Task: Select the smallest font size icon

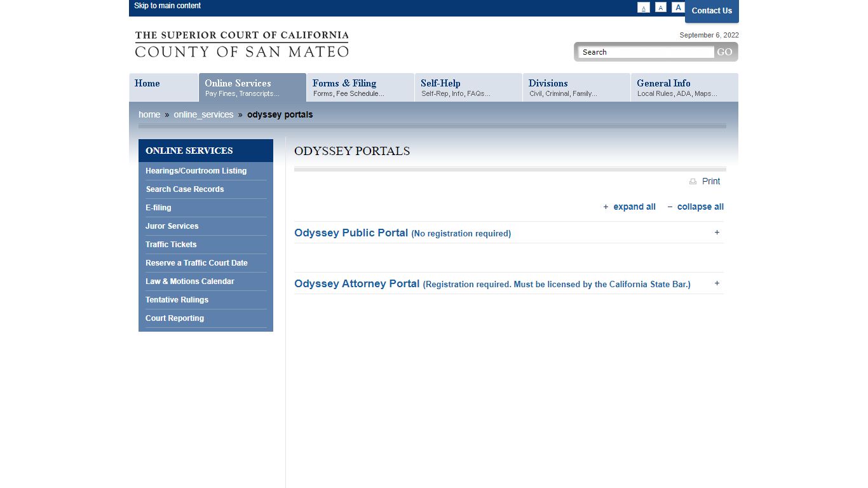Action: (644, 8)
